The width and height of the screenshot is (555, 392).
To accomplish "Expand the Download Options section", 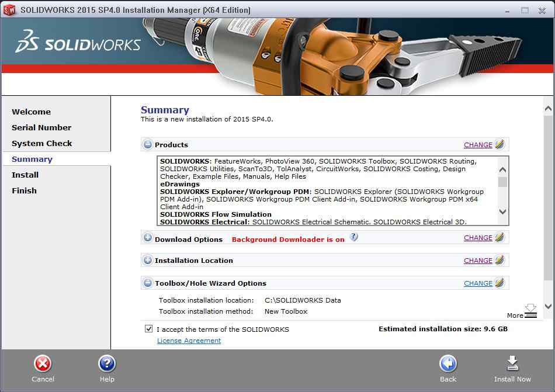I will point(148,238).
